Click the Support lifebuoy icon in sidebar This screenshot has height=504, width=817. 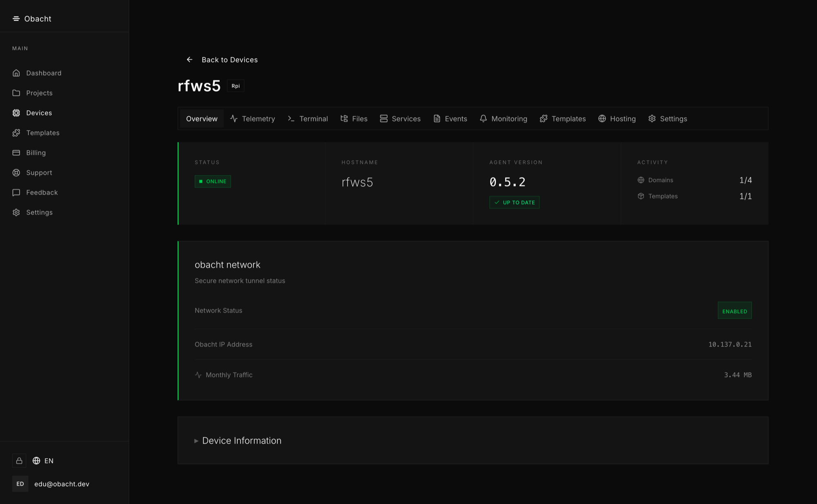pos(16,172)
